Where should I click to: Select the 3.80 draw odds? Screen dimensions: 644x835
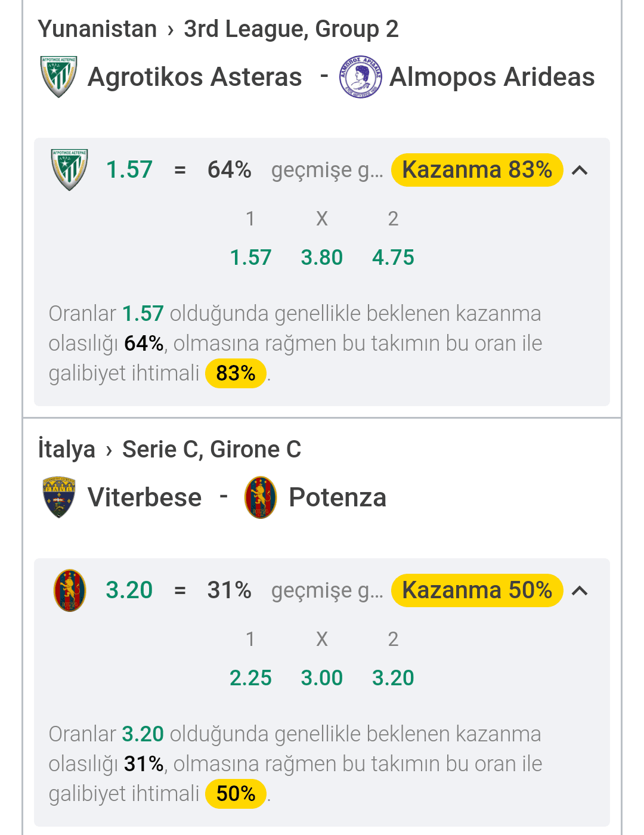322,258
